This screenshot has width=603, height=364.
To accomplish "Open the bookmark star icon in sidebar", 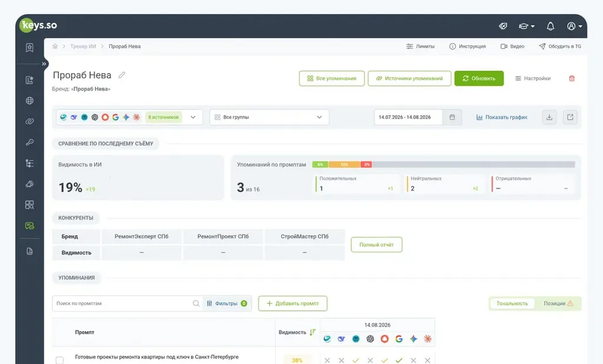I will point(29,48).
